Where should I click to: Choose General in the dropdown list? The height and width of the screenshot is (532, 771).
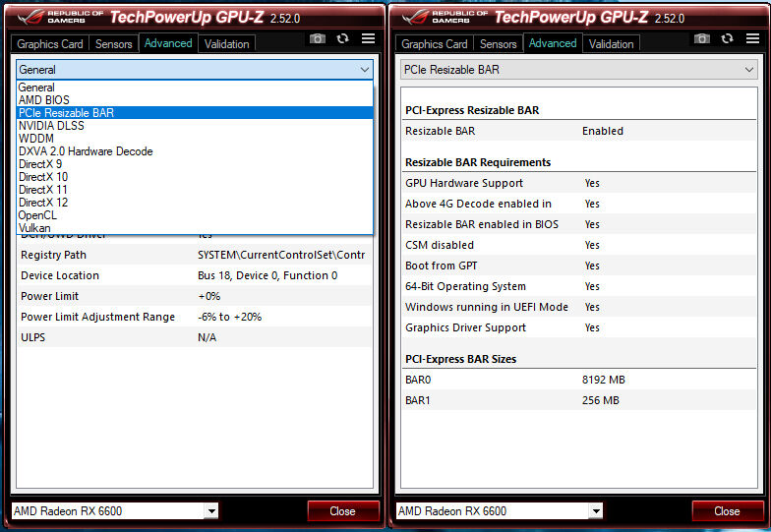coord(195,88)
